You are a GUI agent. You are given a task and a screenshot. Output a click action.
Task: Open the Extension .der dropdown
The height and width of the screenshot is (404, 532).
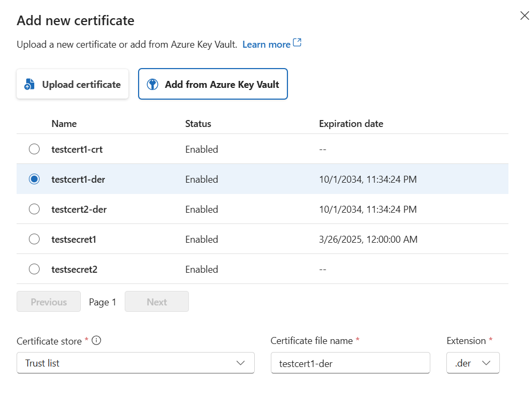[x=473, y=363]
